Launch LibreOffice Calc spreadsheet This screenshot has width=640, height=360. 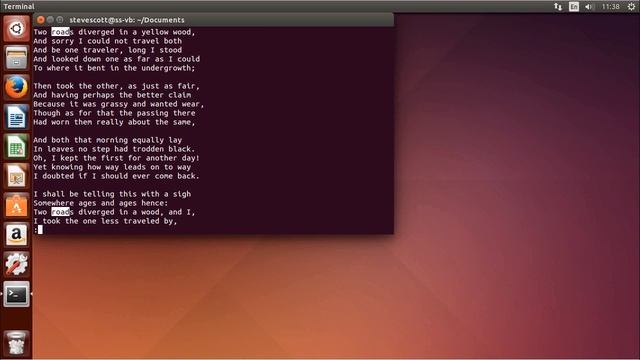point(16,147)
